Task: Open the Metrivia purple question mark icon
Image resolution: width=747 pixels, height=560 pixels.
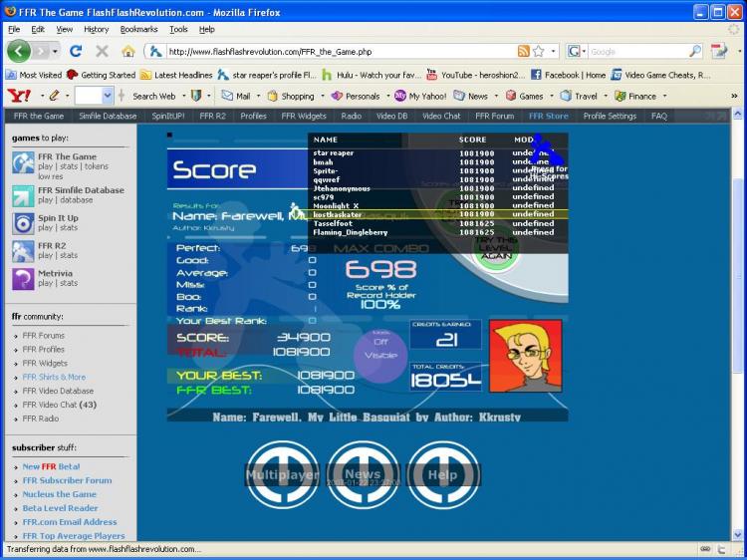Action: coord(23,279)
